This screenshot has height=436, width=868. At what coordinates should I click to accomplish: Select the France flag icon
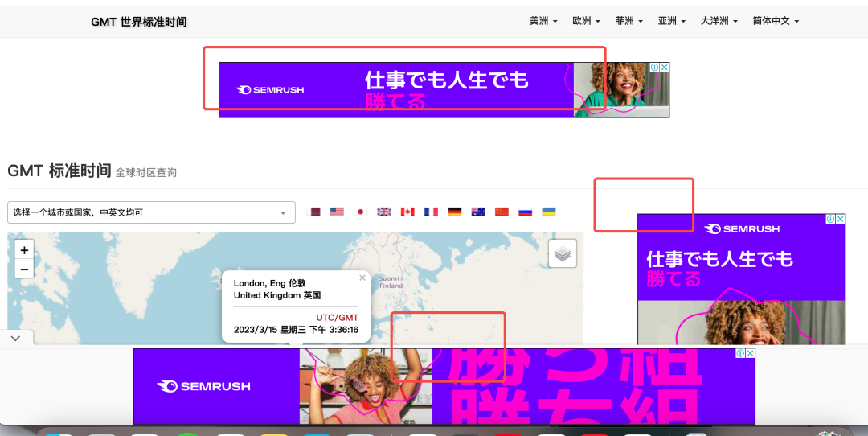(432, 212)
